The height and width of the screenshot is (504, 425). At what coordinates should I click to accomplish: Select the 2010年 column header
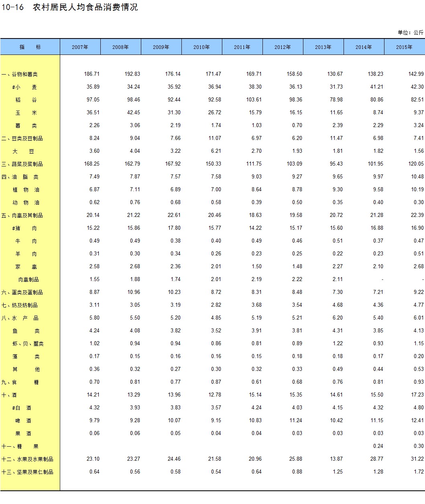pyautogui.click(x=201, y=47)
